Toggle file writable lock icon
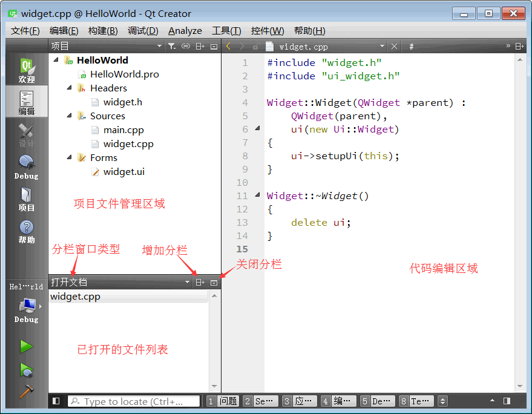 tap(256, 46)
